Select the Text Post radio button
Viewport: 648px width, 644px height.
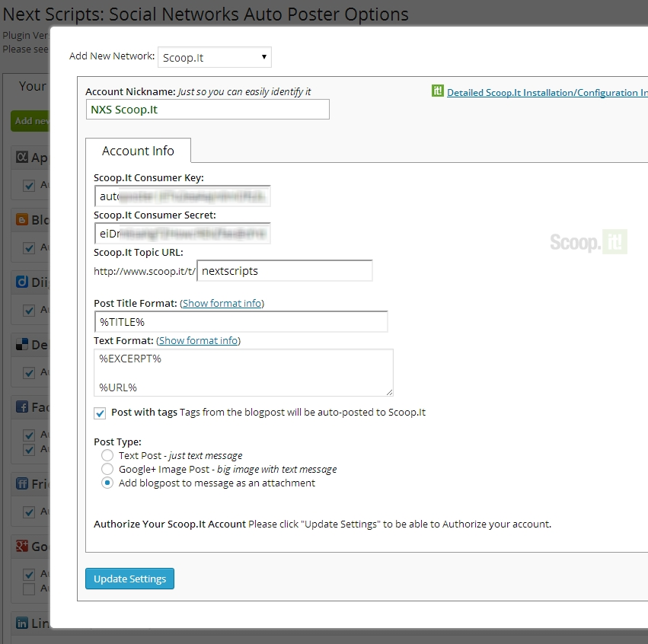(107, 456)
